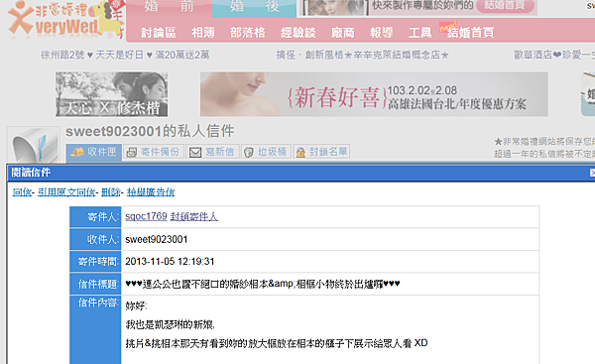Open the 辛辛克萊結婚概念店 ad link
Screen dimensions: 595x364
point(362,55)
